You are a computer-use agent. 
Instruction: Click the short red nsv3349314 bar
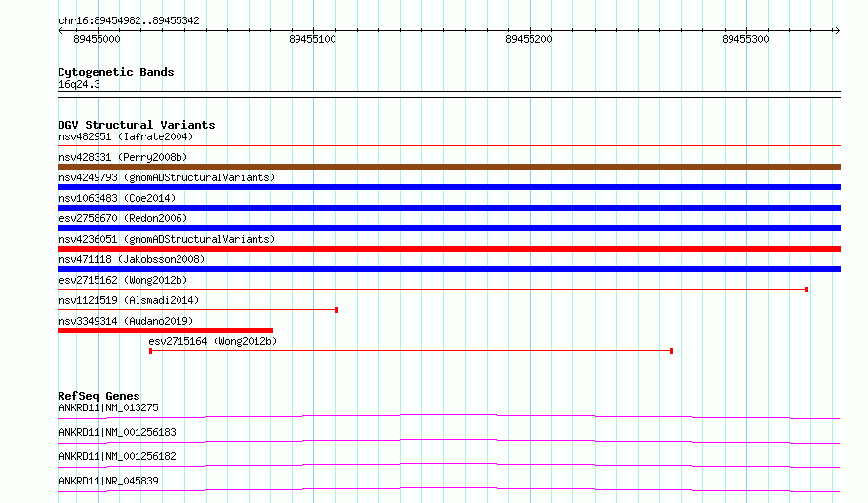165,330
